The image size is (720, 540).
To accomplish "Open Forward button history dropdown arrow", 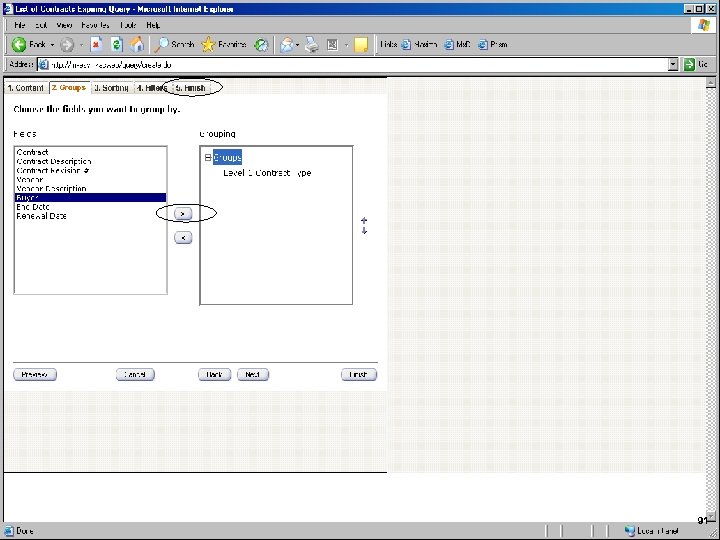I will pyautogui.click(x=81, y=45).
